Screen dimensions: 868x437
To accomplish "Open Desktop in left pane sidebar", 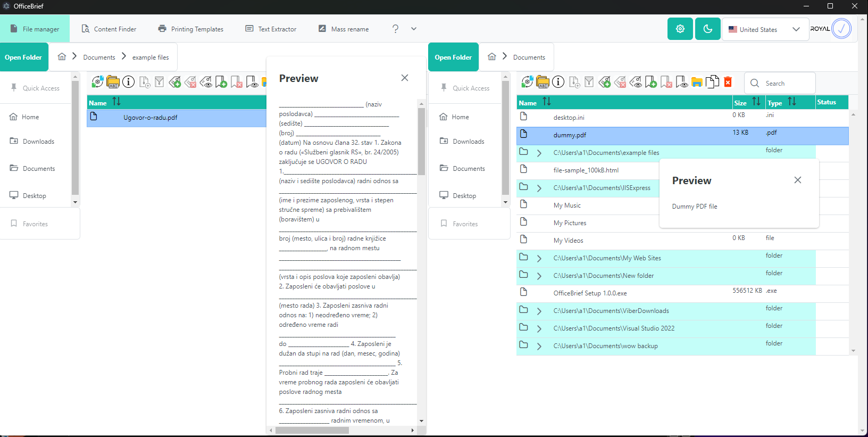I will pyautogui.click(x=28, y=195).
